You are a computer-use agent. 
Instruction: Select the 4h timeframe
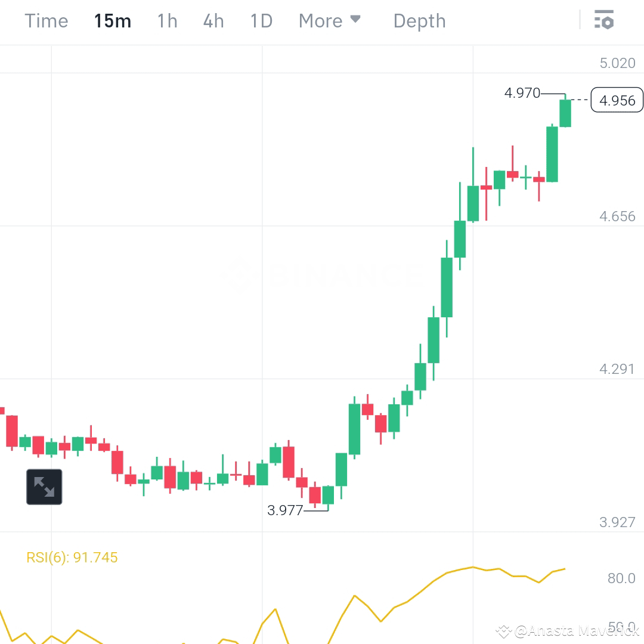pos(213,20)
